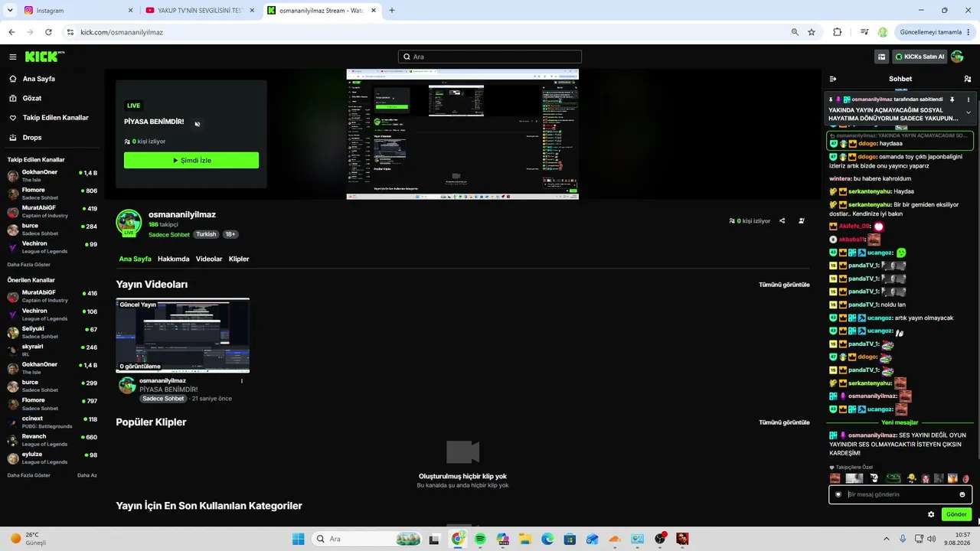The height and width of the screenshot is (551, 980).
Task: Open Spotify from the taskbar
Action: [x=480, y=539]
